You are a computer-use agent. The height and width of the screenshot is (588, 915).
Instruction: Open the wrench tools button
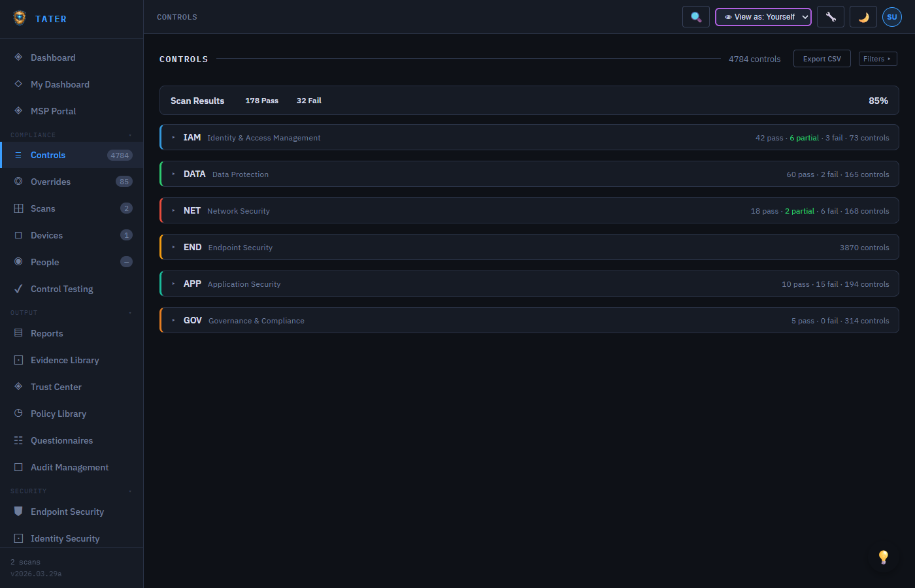pos(831,17)
